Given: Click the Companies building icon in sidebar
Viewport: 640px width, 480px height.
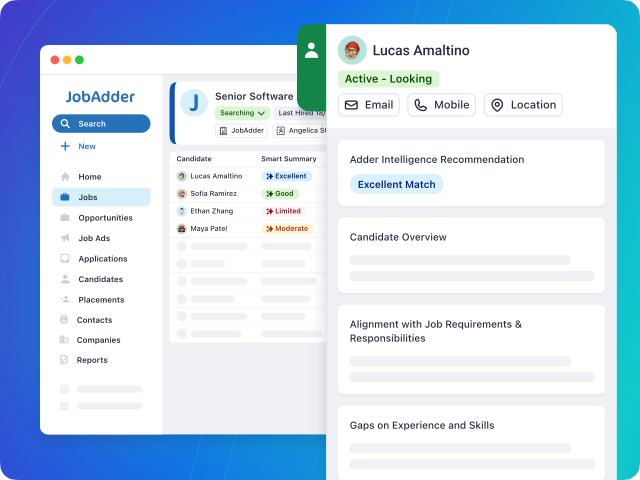Looking at the screenshot, I should point(65,340).
